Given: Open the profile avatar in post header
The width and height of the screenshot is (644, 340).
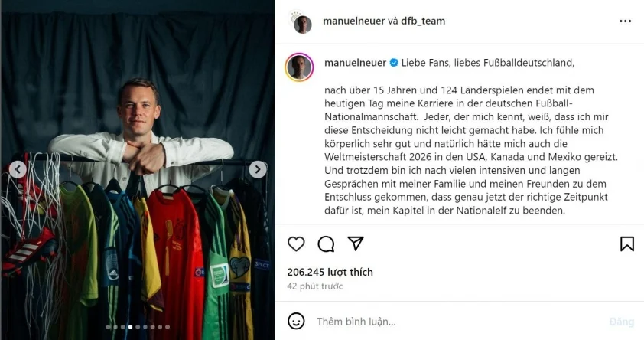Looking at the screenshot, I should [302, 21].
